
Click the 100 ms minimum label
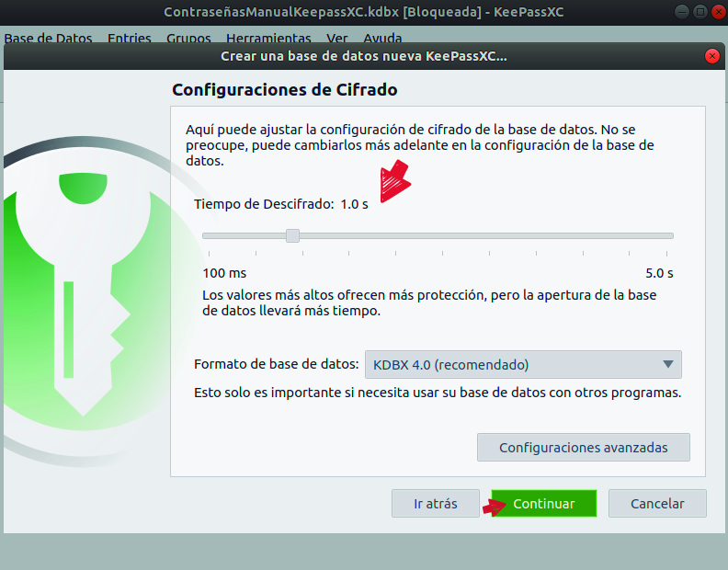click(x=224, y=273)
